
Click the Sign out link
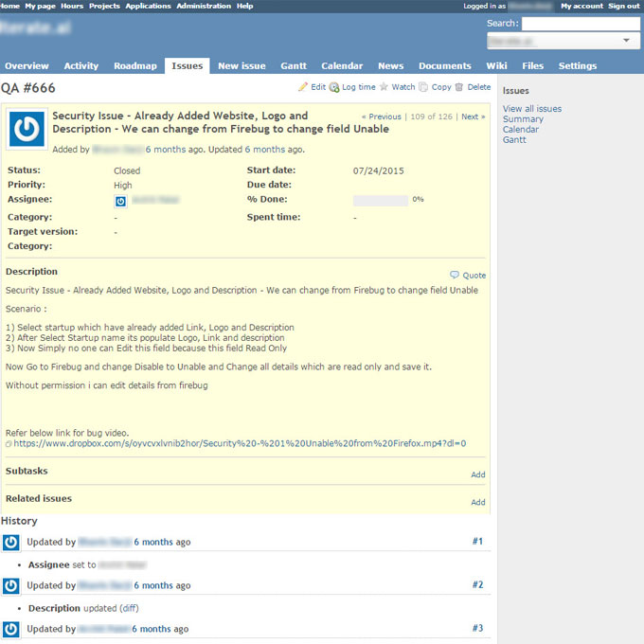[x=624, y=7]
